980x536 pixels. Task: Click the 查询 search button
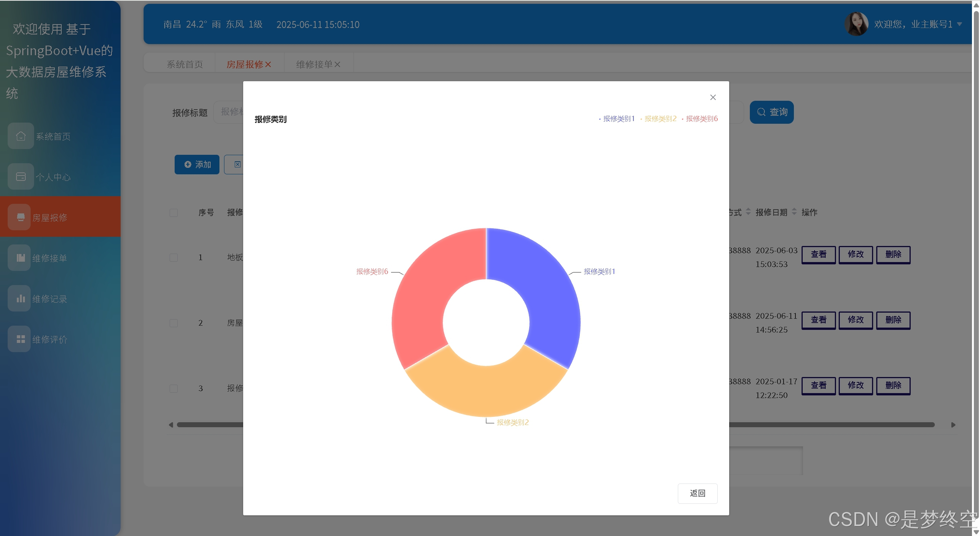tap(771, 112)
